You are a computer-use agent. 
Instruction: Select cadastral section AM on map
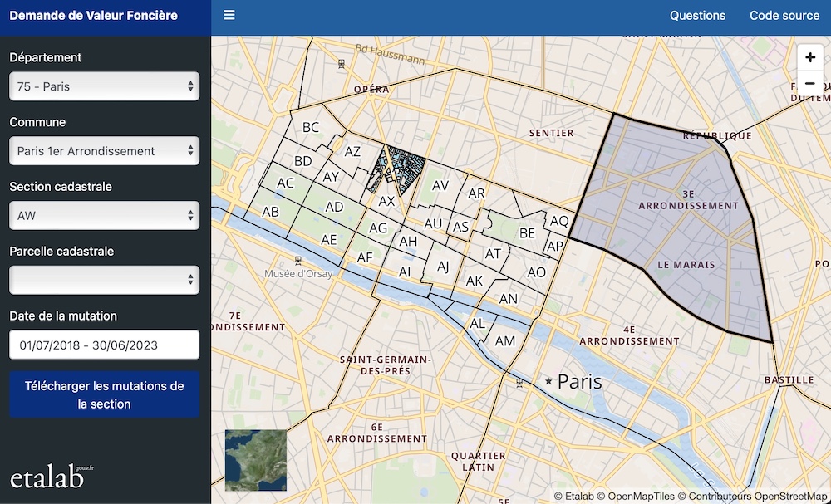click(505, 340)
